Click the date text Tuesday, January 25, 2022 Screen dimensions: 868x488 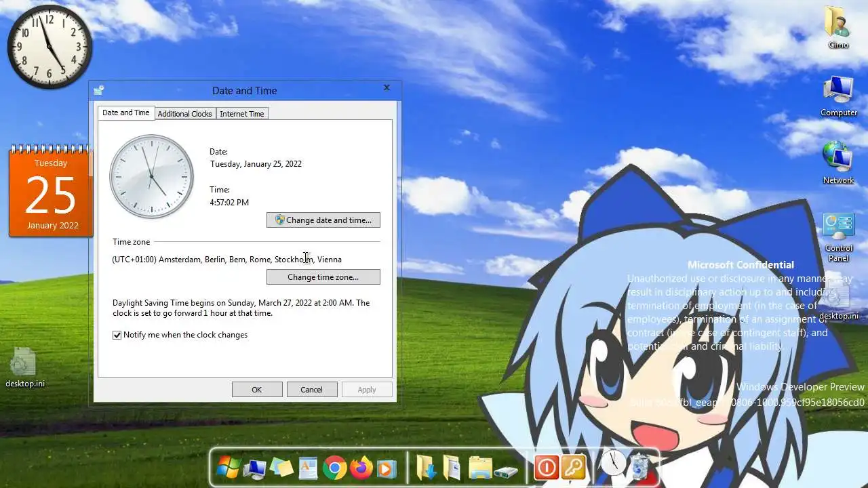click(256, 164)
